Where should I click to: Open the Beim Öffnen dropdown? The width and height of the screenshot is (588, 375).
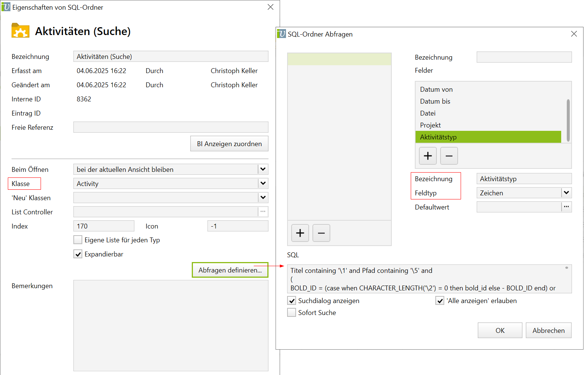[263, 169]
